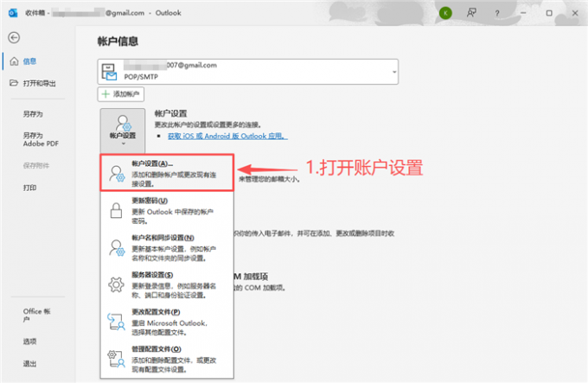Select 更新密码(U) menu entry
This screenshot has width=588, height=383.
pyautogui.click(x=167, y=211)
